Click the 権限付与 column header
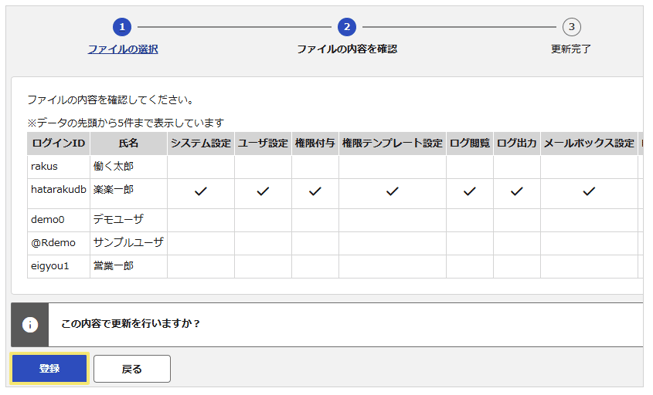Viewport: 653px width, 395px height. pyautogui.click(x=315, y=143)
